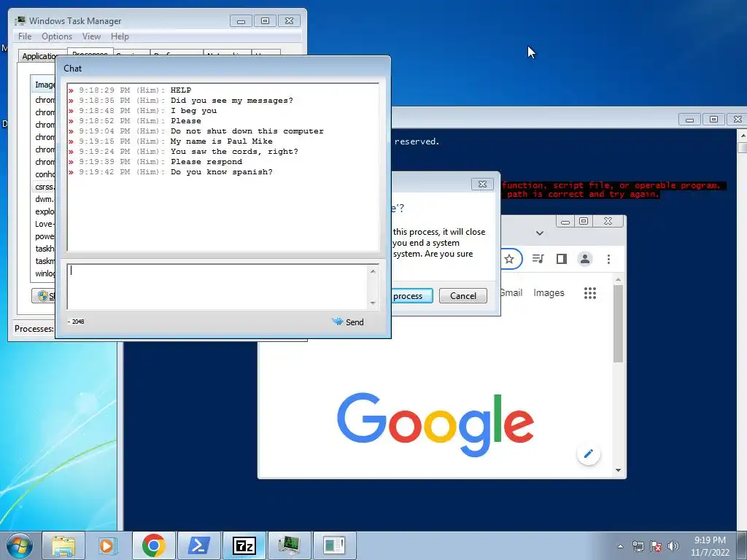Click the Chat input scroll up arrow

click(373, 271)
